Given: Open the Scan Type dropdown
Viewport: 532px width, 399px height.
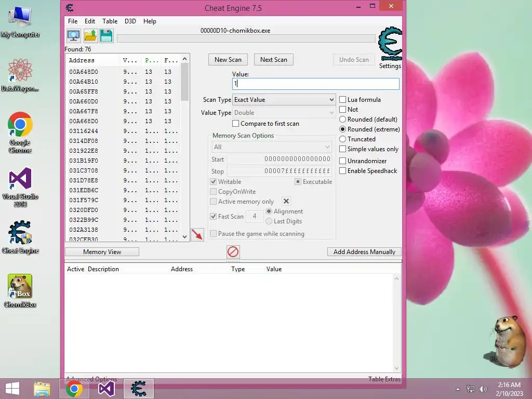Looking at the screenshot, I should [x=284, y=99].
